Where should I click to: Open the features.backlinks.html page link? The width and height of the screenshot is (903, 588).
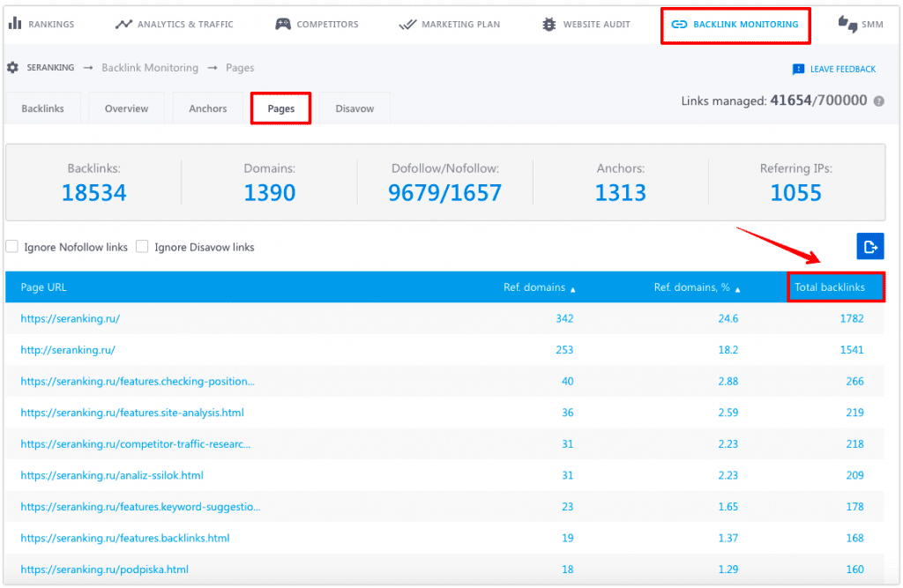125,538
